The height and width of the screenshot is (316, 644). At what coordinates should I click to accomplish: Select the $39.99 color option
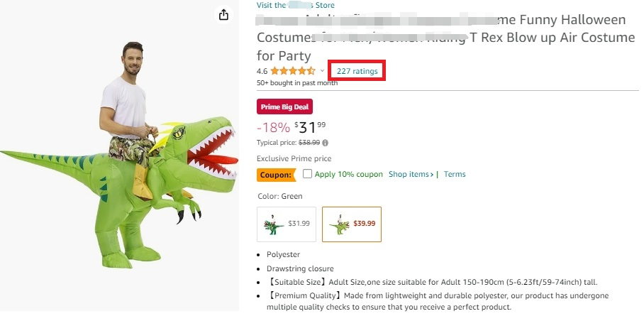351,224
